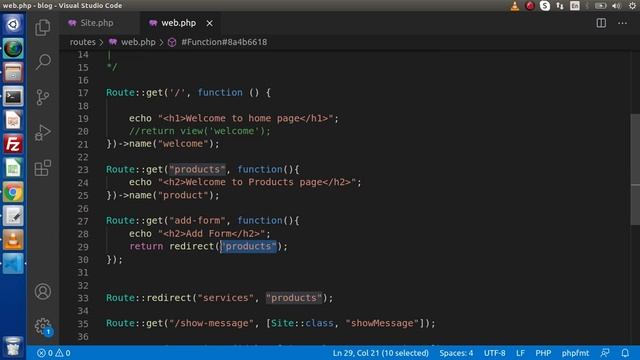
Task: Click the web.php breadcrumb
Action: (x=138, y=42)
